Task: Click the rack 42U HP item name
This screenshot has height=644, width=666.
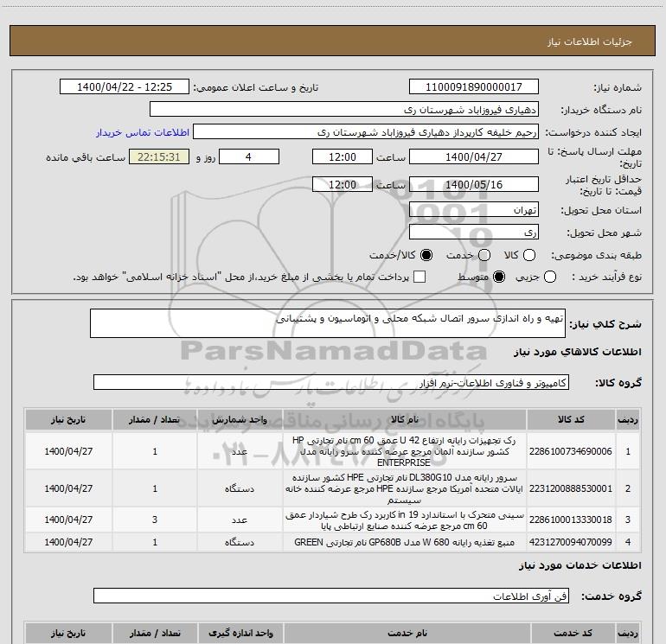Action: (x=405, y=451)
